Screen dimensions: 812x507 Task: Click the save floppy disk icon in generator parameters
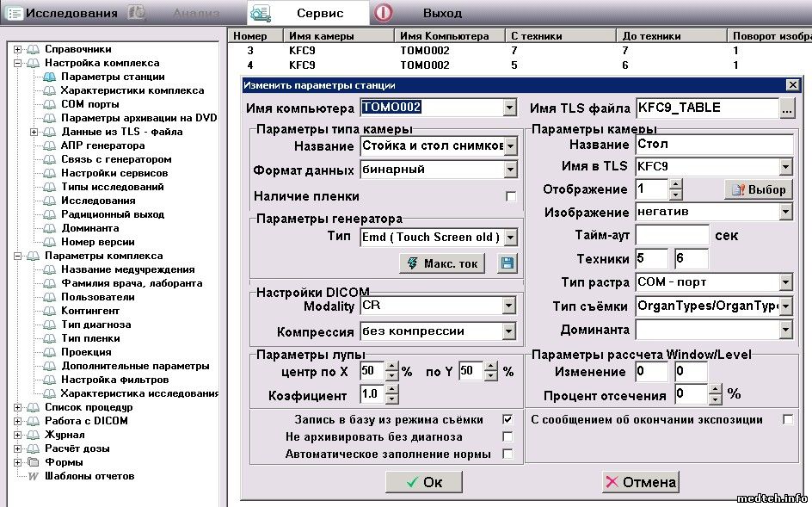point(507,263)
